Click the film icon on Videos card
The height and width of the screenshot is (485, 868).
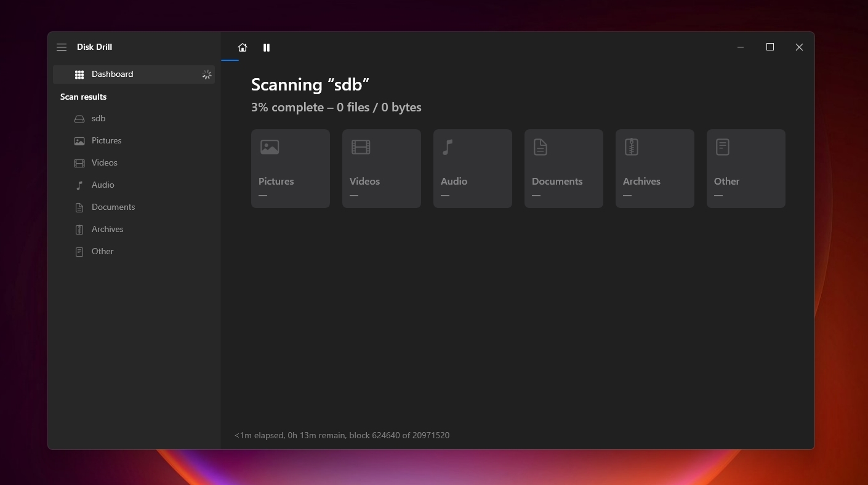pyautogui.click(x=361, y=147)
